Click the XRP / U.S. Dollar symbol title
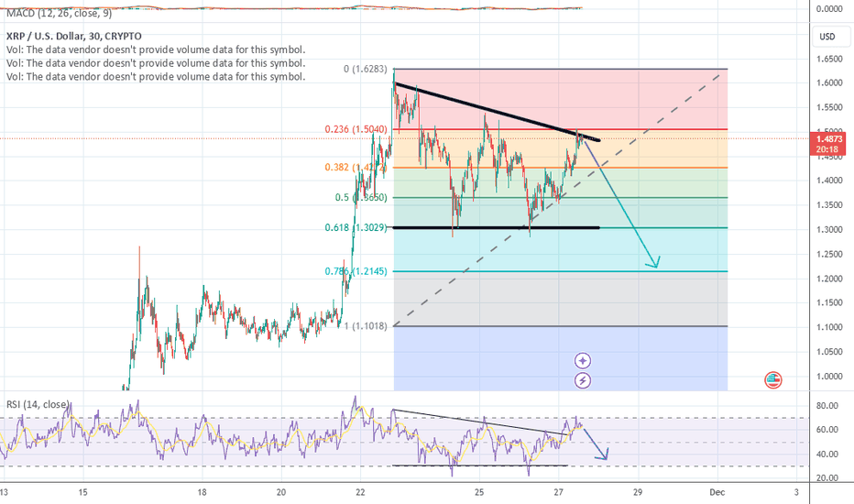The image size is (854, 504). coord(74,37)
